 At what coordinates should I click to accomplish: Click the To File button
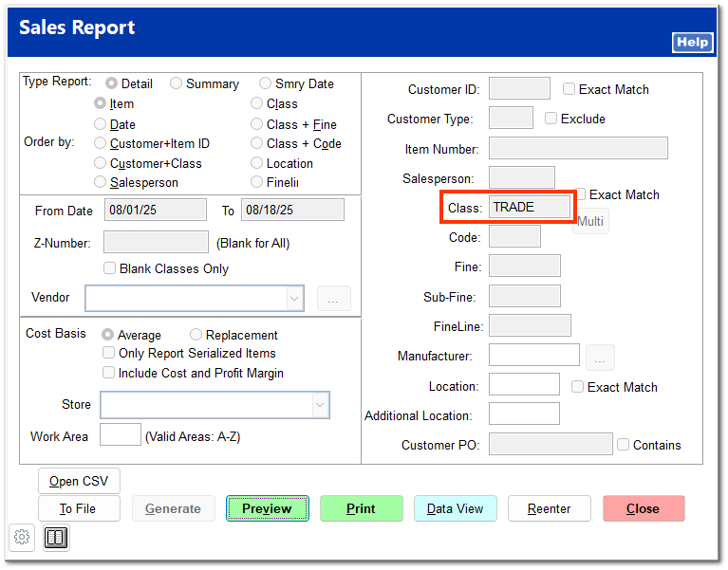79,508
